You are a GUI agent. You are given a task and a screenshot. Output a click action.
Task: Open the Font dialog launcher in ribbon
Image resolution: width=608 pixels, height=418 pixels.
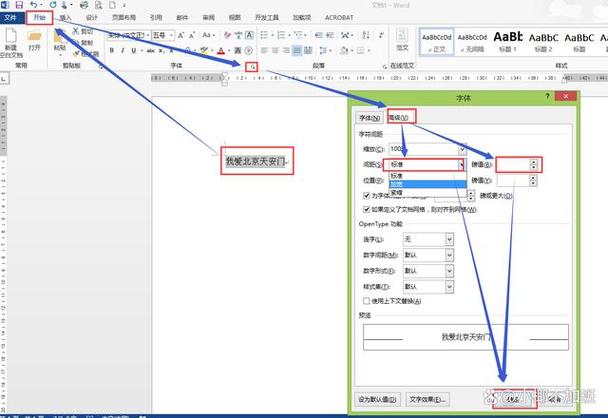point(252,67)
